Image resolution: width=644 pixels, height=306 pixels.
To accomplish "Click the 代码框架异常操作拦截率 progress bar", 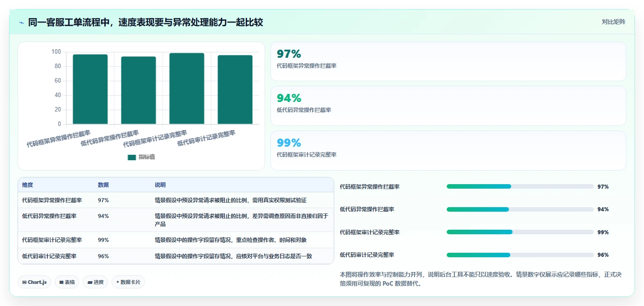I will [x=520, y=186].
